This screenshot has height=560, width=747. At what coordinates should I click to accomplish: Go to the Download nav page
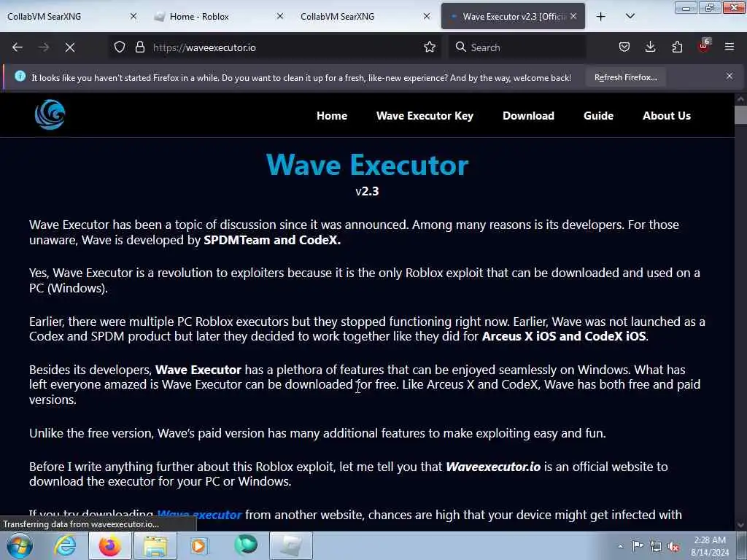click(x=528, y=116)
